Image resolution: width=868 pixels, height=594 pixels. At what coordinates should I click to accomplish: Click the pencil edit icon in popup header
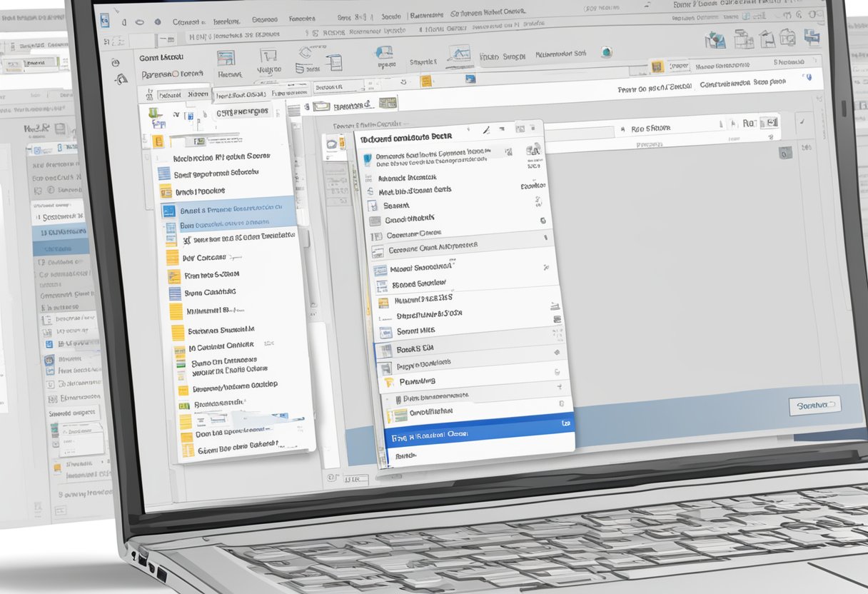point(486,130)
